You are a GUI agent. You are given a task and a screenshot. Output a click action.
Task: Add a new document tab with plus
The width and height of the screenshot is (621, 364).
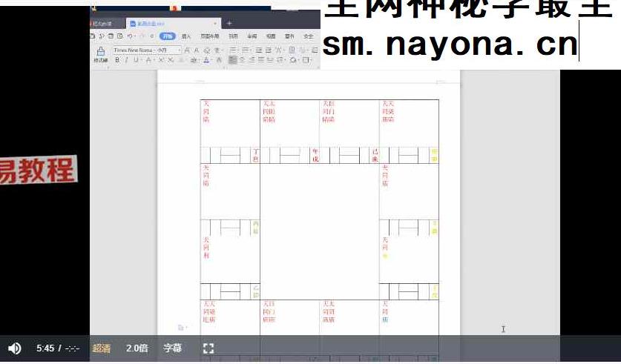click(229, 23)
